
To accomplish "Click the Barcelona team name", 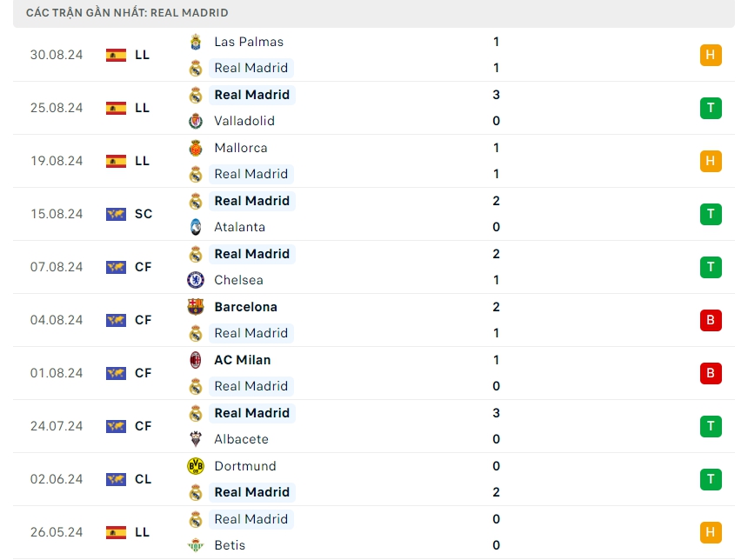I will click(245, 307).
